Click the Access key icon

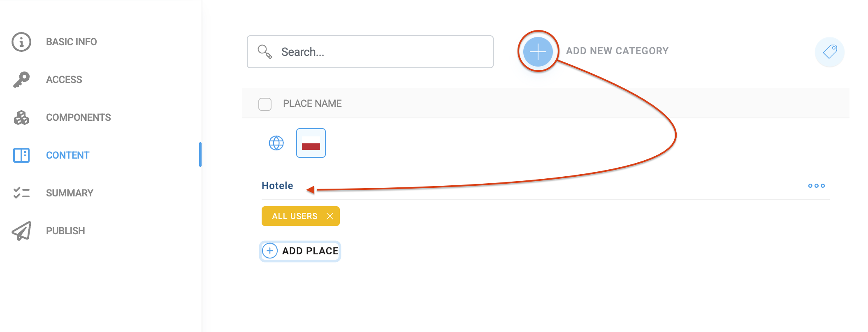pyautogui.click(x=21, y=80)
